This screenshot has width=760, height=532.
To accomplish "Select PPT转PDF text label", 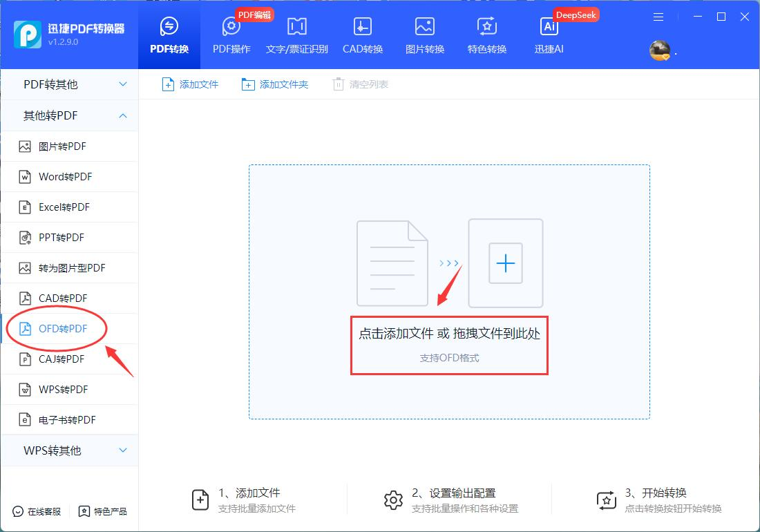I will pyautogui.click(x=61, y=238).
